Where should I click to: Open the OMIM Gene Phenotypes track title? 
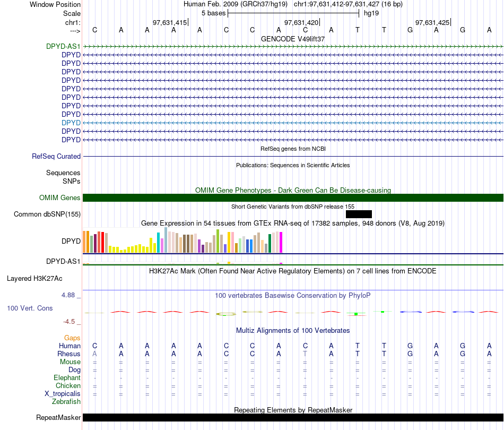click(x=293, y=190)
